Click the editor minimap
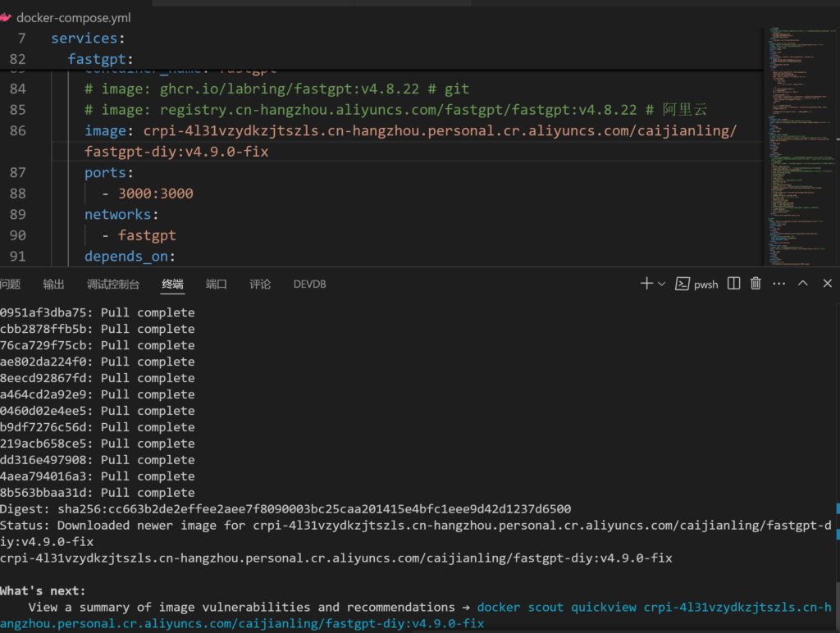 point(801,146)
